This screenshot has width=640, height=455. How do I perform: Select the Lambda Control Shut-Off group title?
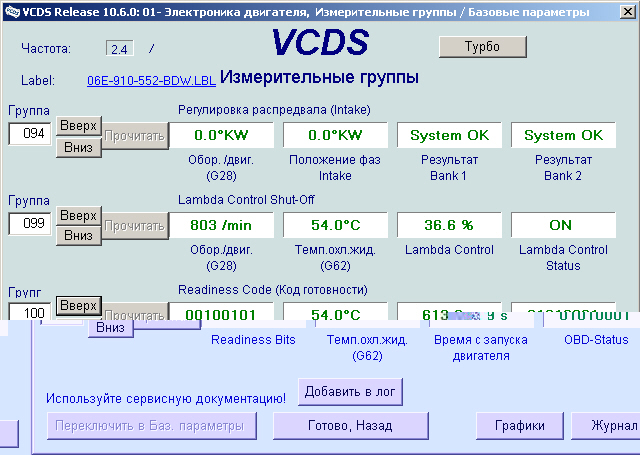click(x=246, y=200)
